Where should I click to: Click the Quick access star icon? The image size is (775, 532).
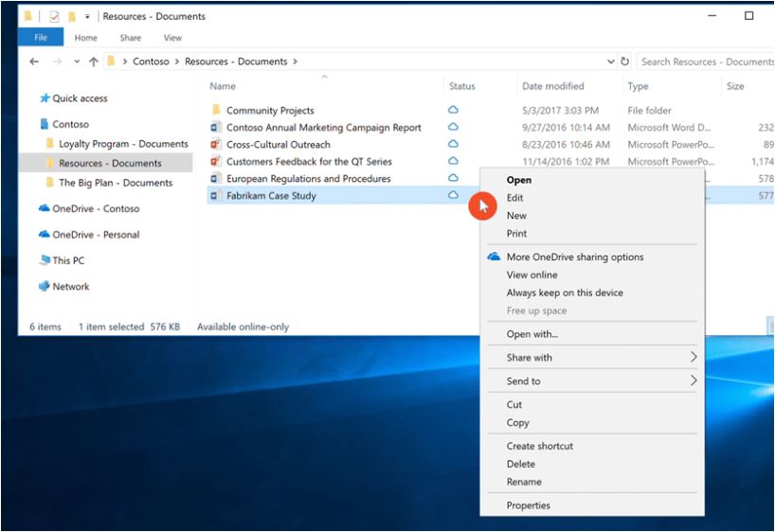click(x=45, y=98)
